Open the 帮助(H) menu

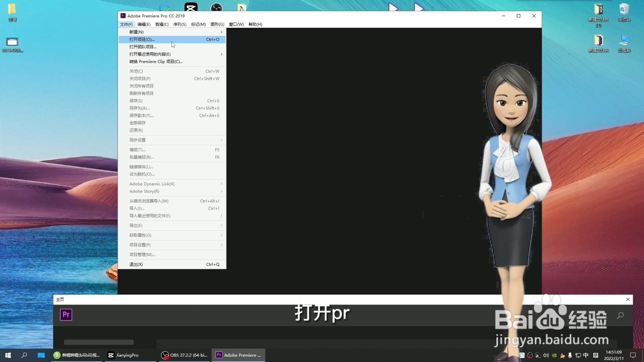point(255,24)
